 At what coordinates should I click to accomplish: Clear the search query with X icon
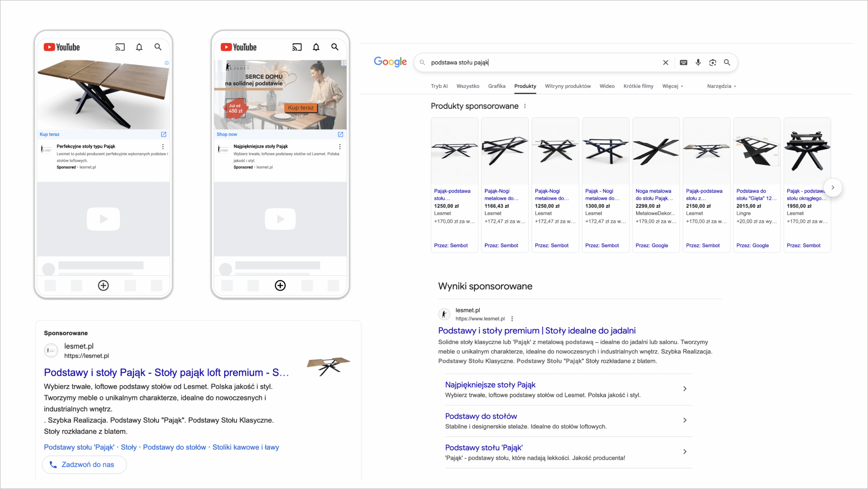[665, 62]
